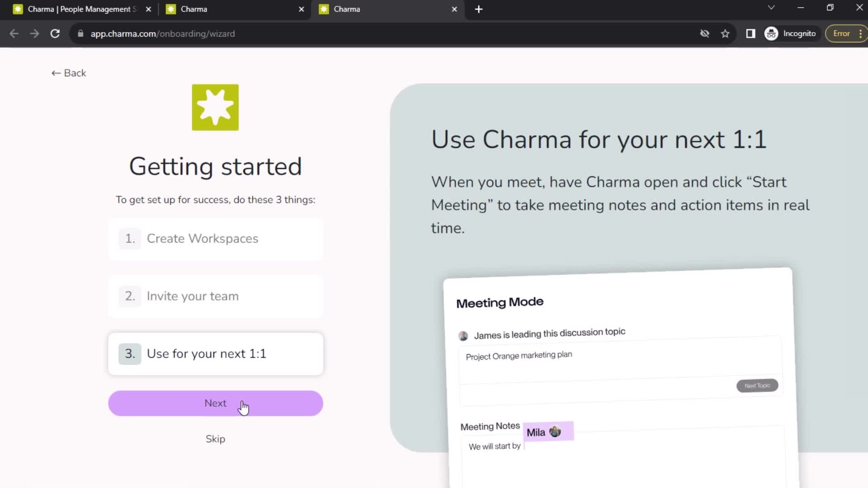Image resolution: width=868 pixels, height=488 pixels.
Task: Click the blocked tracking eye icon
Action: (x=704, y=33)
